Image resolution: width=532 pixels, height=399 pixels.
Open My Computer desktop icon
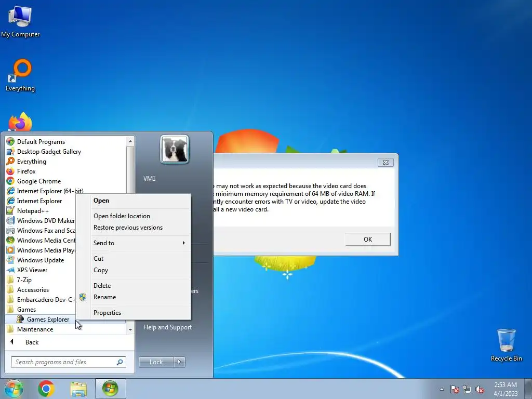pyautogui.click(x=20, y=22)
